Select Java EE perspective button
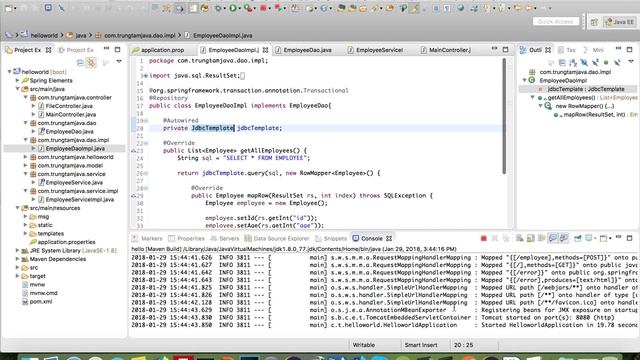 pyautogui.click(x=620, y=22)
